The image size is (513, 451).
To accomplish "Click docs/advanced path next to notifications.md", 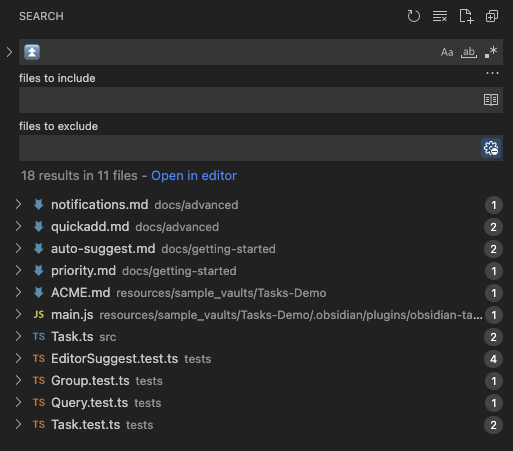I will 196,205.
